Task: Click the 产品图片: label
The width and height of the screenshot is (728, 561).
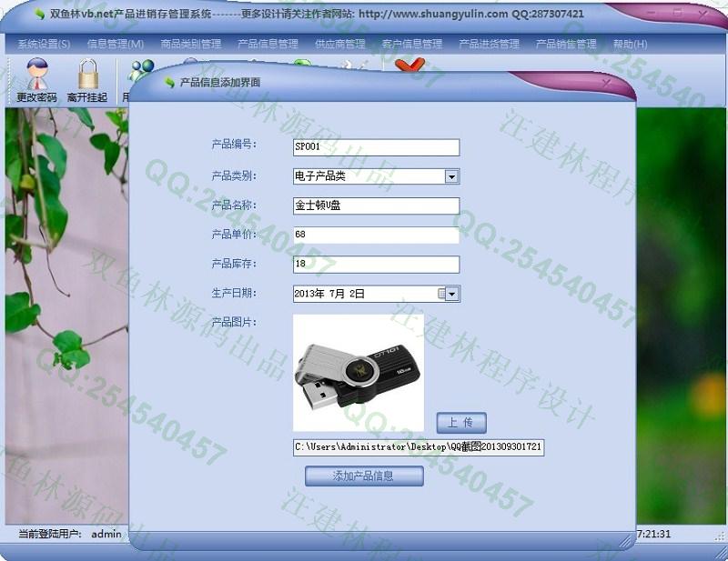Action: 234,322
